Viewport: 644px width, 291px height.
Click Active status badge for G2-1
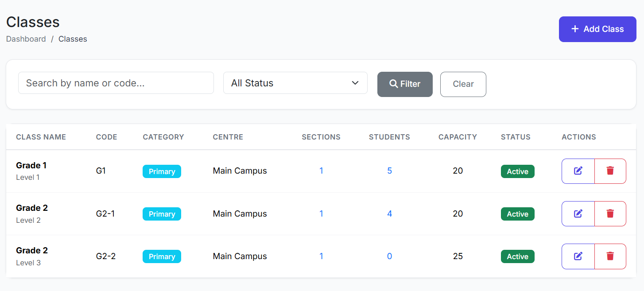pyautogui.click(x=517, y=214)
